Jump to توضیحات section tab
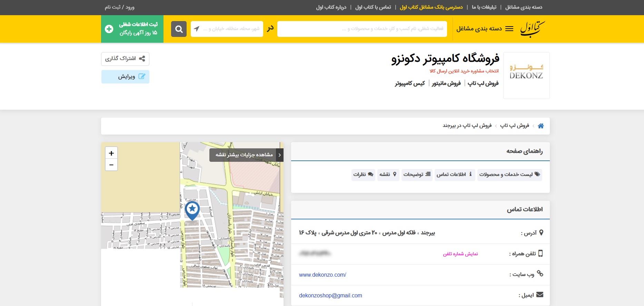644x306 pixels. 417,175
